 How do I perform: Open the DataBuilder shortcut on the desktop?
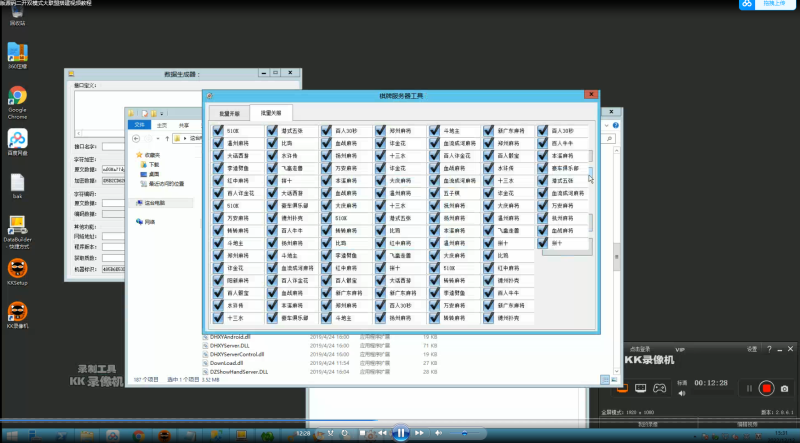[x=17, y=232]
